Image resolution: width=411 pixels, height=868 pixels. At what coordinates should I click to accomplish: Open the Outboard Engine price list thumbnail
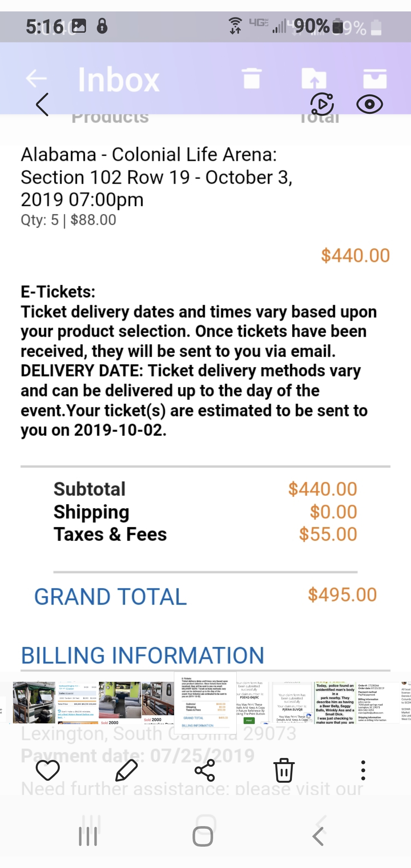tap(77, 702)
